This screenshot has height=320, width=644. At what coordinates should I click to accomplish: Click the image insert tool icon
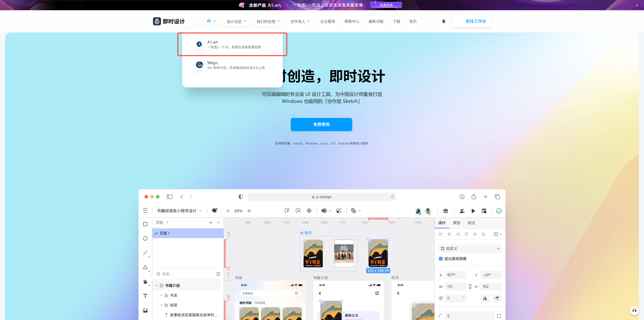coord(145,310)
